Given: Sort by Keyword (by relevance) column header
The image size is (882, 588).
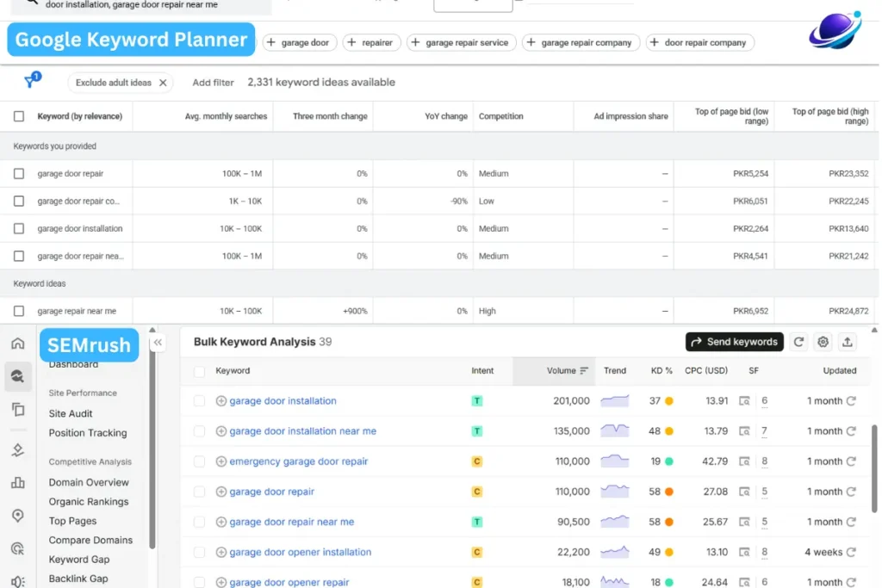Looking at the screenshot, I should [79, 116].
